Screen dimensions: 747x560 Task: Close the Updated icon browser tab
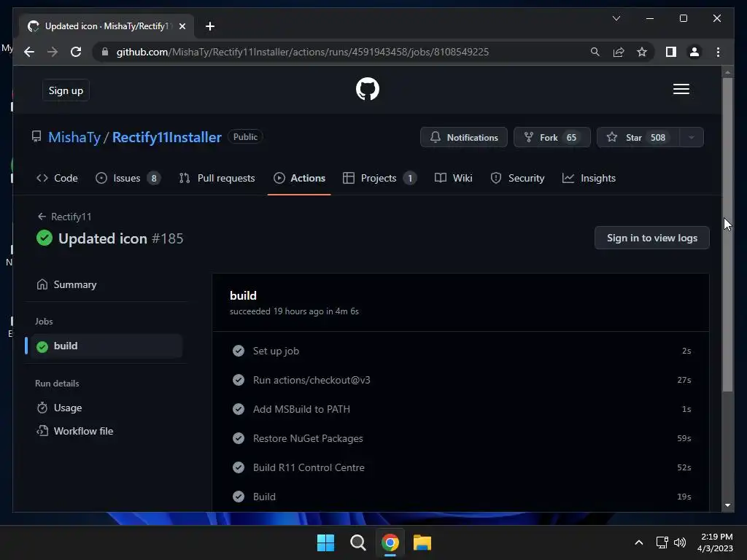point(182,26)
